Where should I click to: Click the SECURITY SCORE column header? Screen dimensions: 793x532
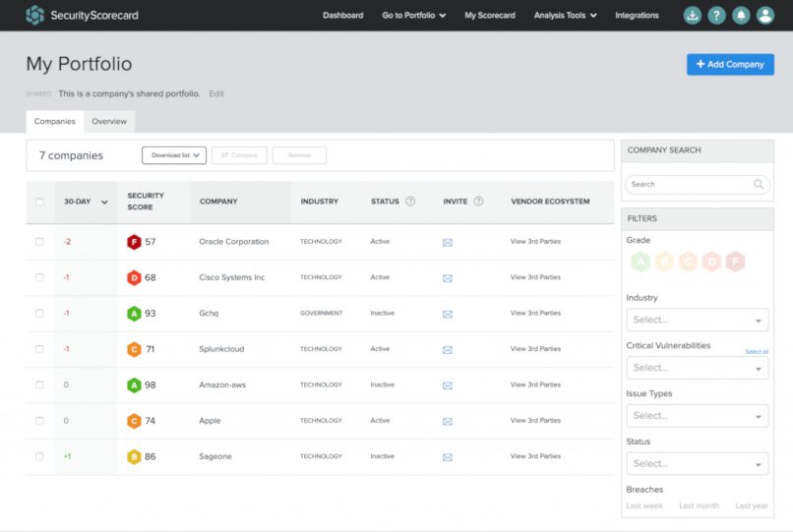point(146,202)
